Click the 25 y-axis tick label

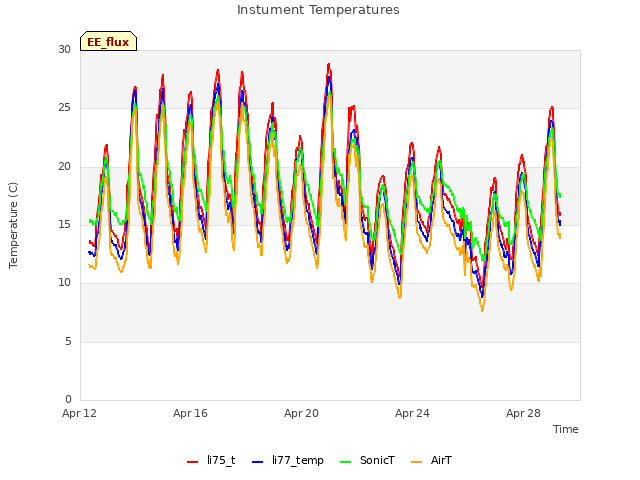coord(64,108)
